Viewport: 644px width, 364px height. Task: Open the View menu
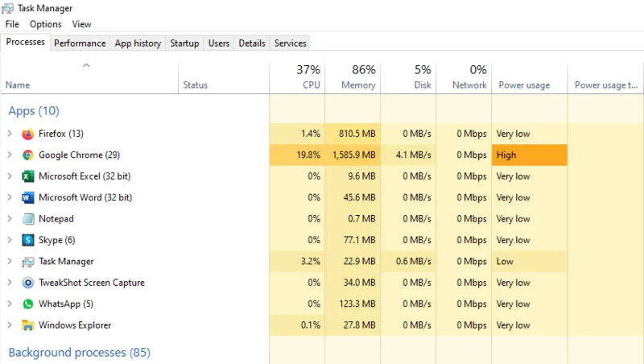(82, 24)
